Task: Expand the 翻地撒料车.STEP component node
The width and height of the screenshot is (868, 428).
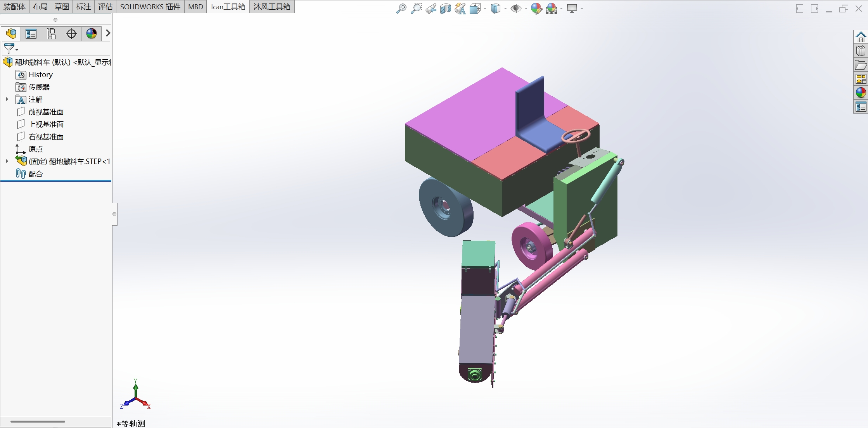Action: coord(7,161)
